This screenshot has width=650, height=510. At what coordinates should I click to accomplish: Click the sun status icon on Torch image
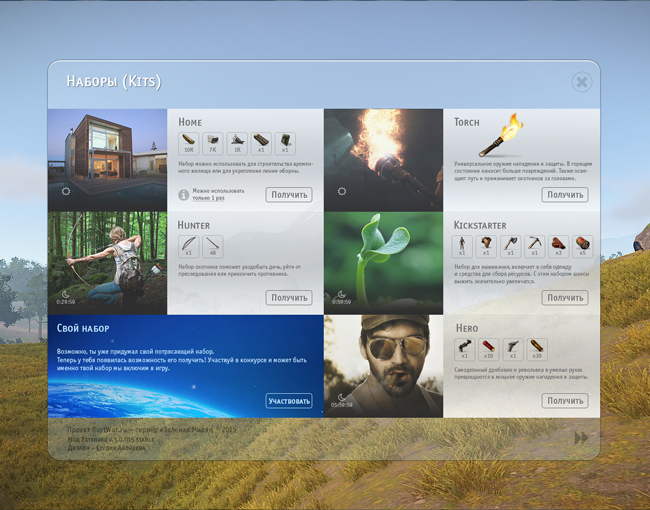pyautogui.click(x=342, y=191)
